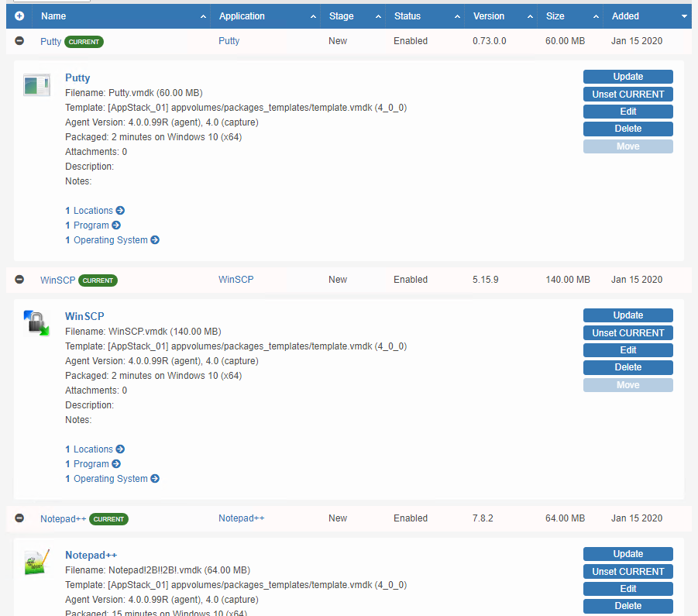698x616 pixels.
Task: Collapse the WinSCP package row
Action: coord(19,280)
